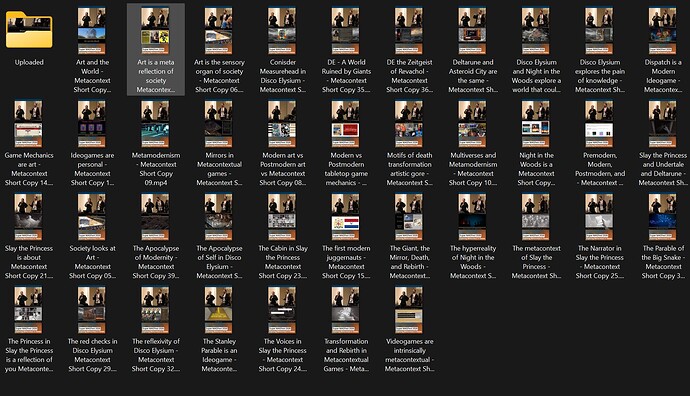Click 'Modern art vs Postmodern art' thumbnail
Viewport: 690px width, 396px height.
click(282, 124)
